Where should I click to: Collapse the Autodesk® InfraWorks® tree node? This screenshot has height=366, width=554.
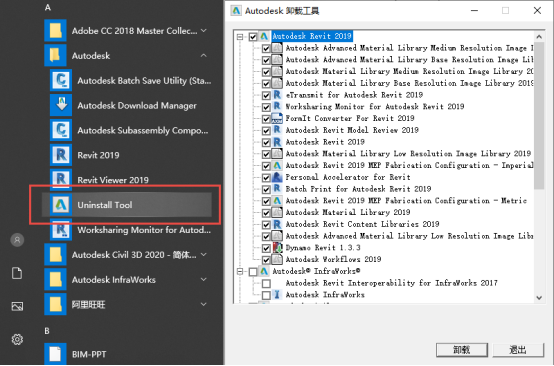[240, 271]
